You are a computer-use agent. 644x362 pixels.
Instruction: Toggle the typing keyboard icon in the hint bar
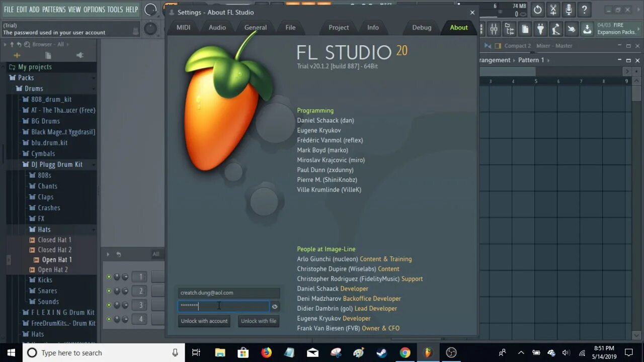coord(135,31)
